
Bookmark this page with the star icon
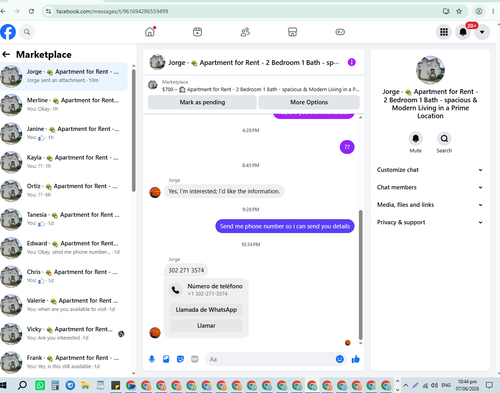[x=459, y=11]
